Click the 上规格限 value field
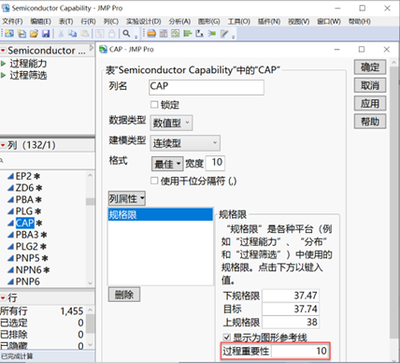Viewport: 400px width, 363px height. pos(291,322)
